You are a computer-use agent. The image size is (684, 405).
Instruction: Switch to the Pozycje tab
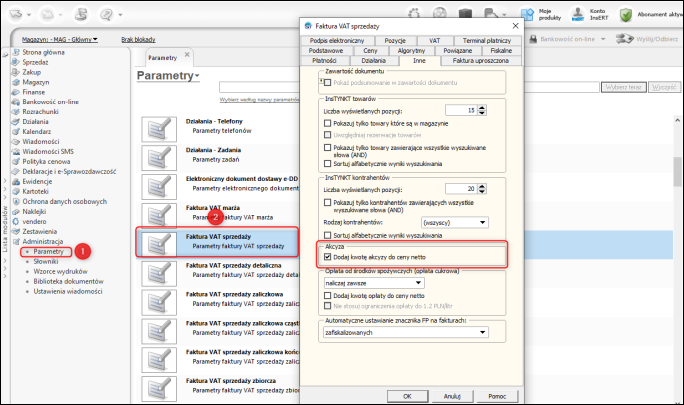coord(395,41)
